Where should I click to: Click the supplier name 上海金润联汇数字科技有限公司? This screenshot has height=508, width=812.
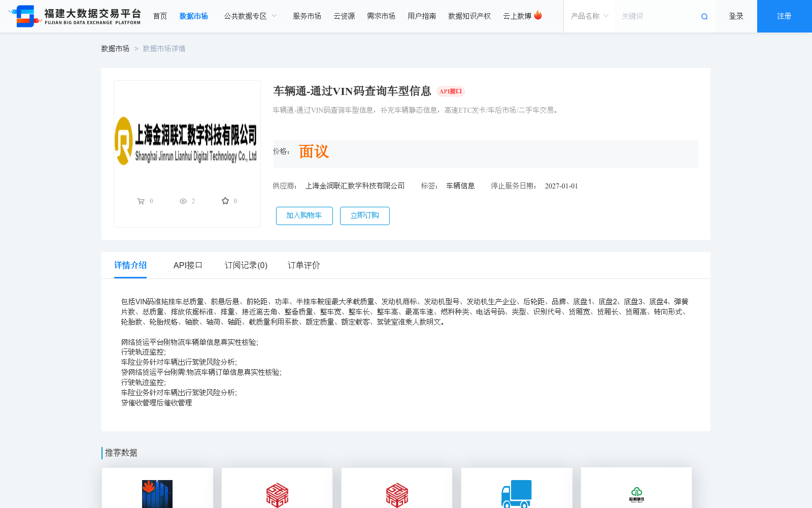coord(355,186)
